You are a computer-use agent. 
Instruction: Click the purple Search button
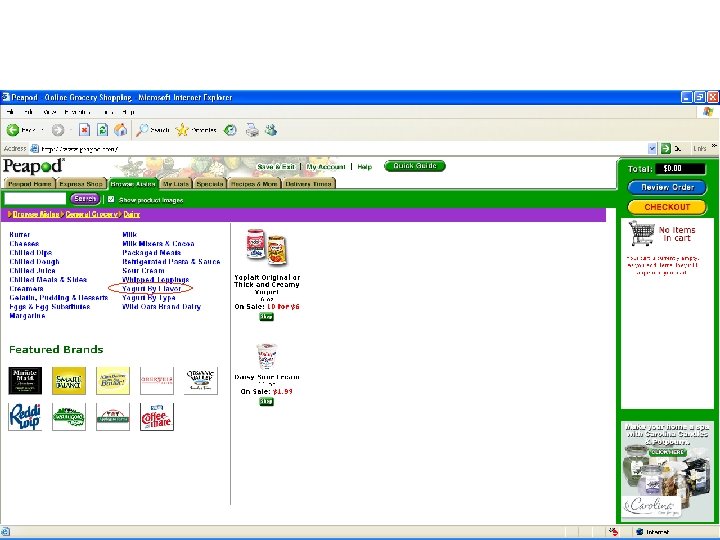tap(84, 199)
